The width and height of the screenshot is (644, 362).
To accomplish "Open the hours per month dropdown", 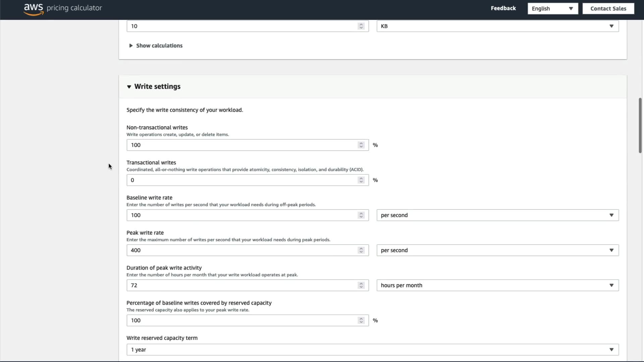I will click(x=497, y=285).
